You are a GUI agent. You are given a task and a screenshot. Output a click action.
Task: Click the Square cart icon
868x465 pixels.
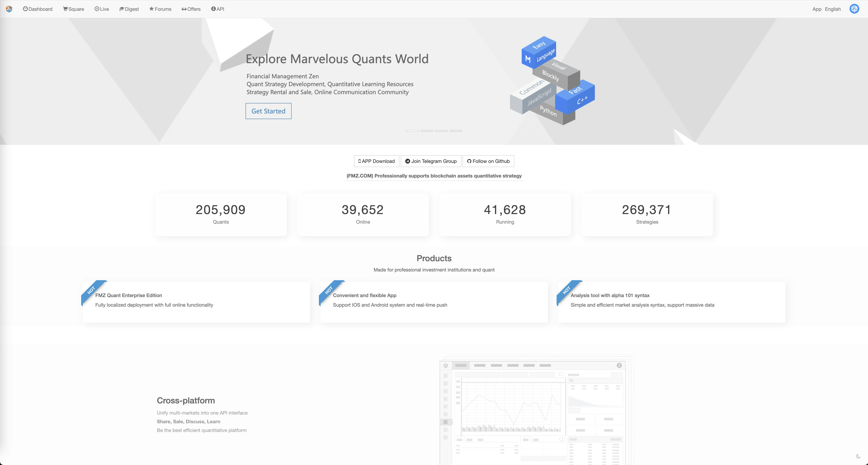click(x=65, y=9)
